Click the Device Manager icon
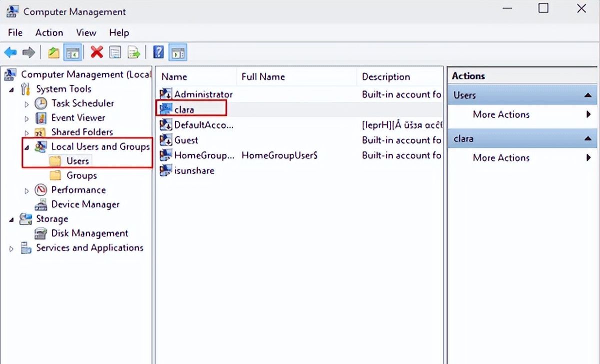Screen dimensions: 600x364 [40, 205]
